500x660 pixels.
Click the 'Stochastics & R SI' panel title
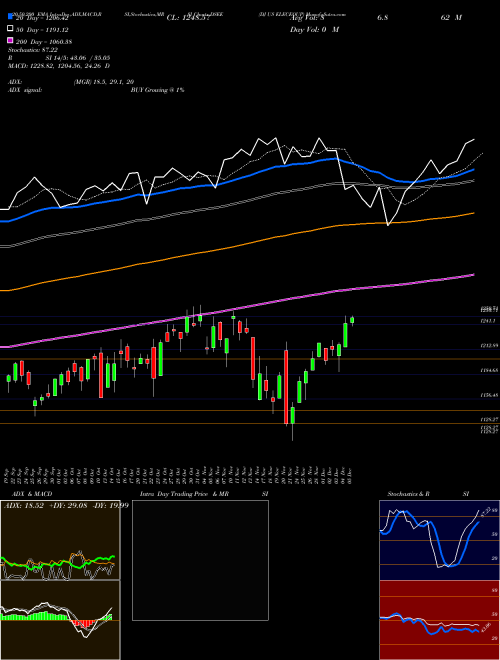428,494
